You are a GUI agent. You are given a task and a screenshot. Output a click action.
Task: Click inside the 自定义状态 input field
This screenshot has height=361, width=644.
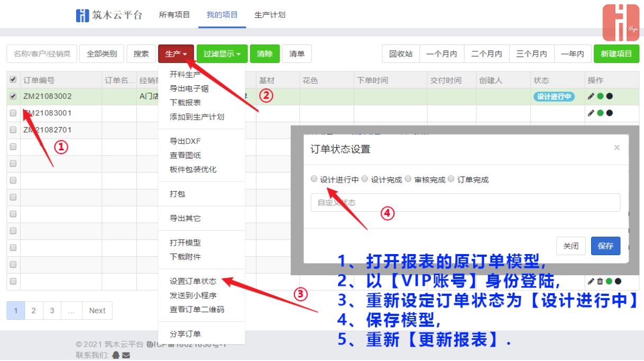click(x=465, y=202)
